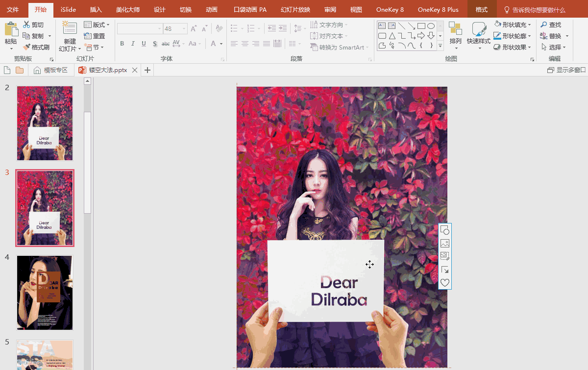
Task: Pick the ellipse shape in the shapes gallery
Action: click(431, 26)
